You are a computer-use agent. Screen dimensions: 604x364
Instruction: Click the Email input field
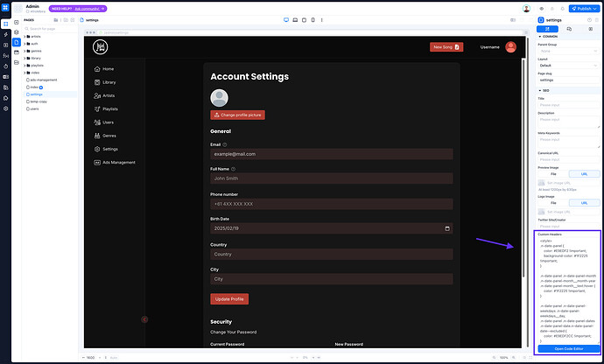(x=331, y=154)
